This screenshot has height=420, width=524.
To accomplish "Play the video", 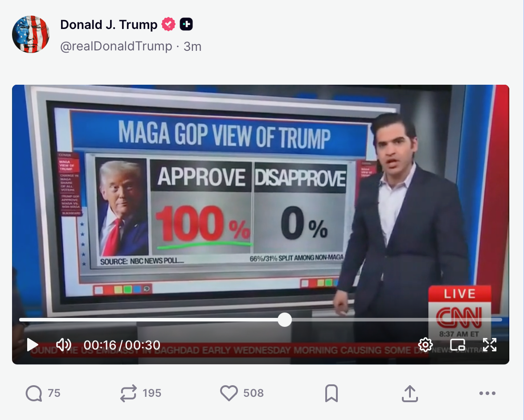I will click(x=33, y=345).
